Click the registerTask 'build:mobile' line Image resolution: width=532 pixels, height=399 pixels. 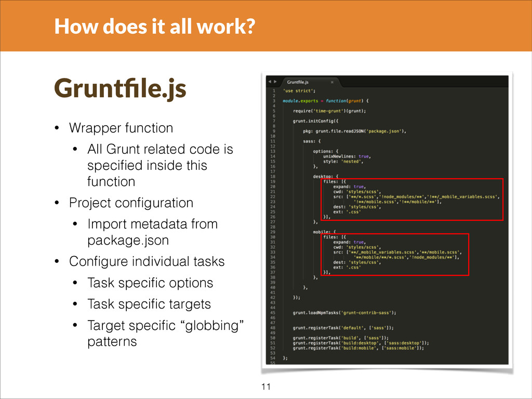[358, 348]
